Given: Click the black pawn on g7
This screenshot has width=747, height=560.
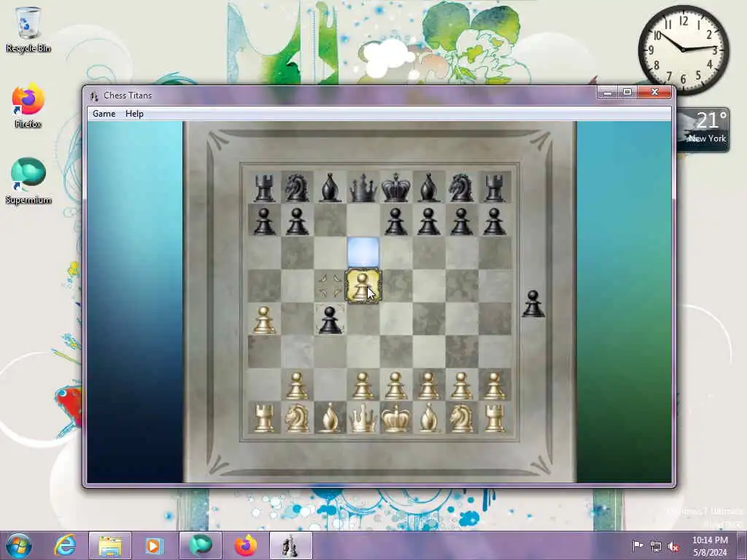Looking at the screenshot, I should click(x=462, y=221).
